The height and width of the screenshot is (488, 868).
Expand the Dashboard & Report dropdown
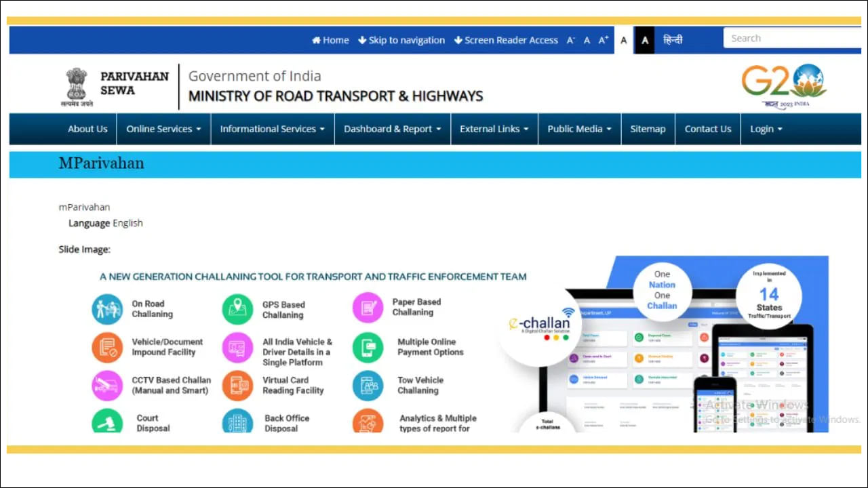393,129
